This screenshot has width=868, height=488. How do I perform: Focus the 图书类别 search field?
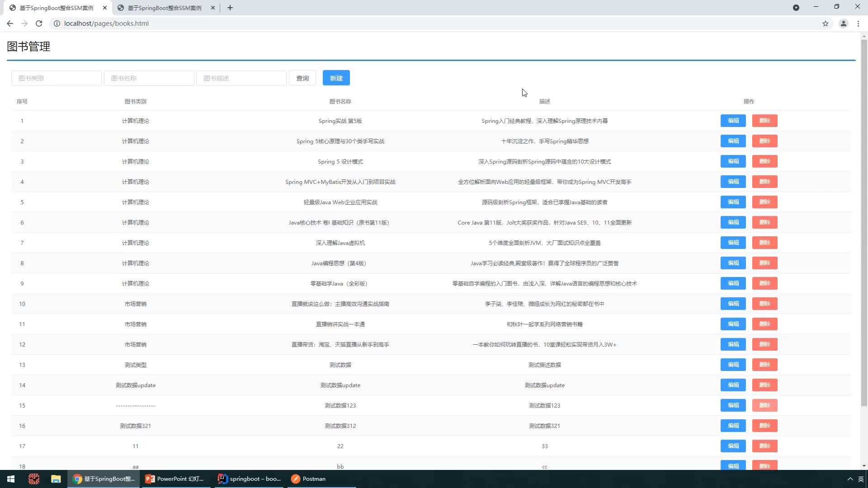click(57, 78)
